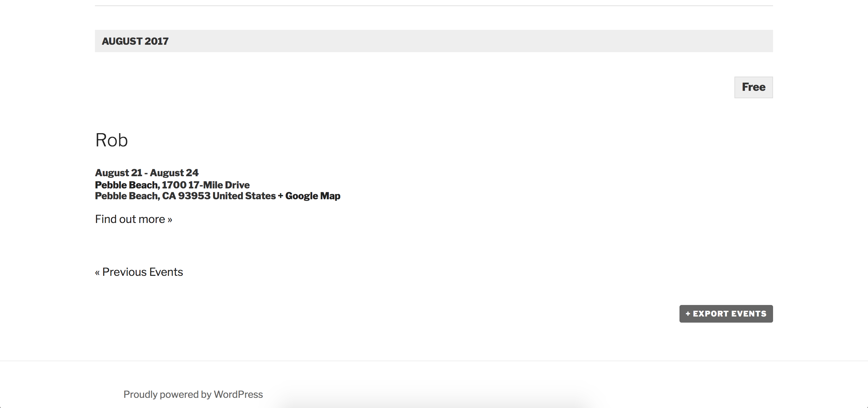Select the Pebble Beach venue name
The height and width of the screenshot is (408, 868).
click(x=126, y=185)
